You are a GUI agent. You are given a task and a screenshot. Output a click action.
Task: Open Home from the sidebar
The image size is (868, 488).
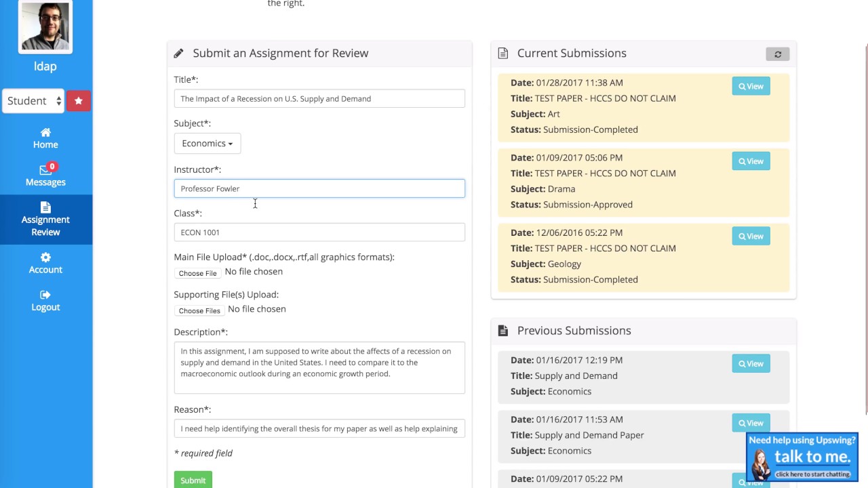45,138
